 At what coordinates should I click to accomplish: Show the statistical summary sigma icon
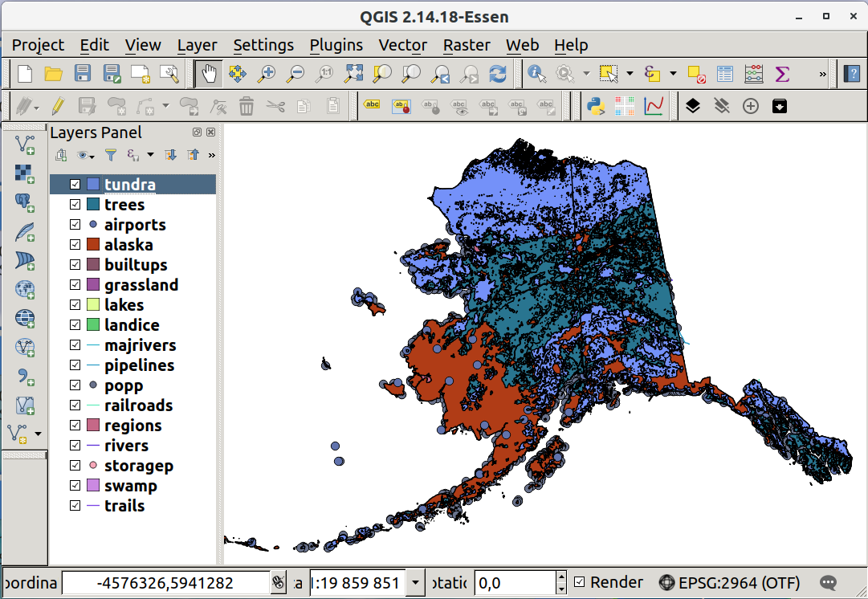[782, 74]
